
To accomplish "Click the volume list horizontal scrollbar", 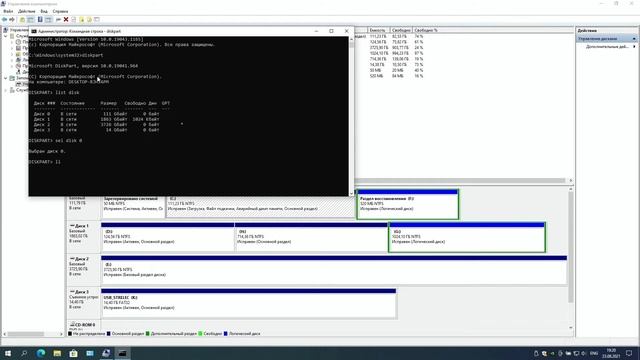I will coord(461,180).
